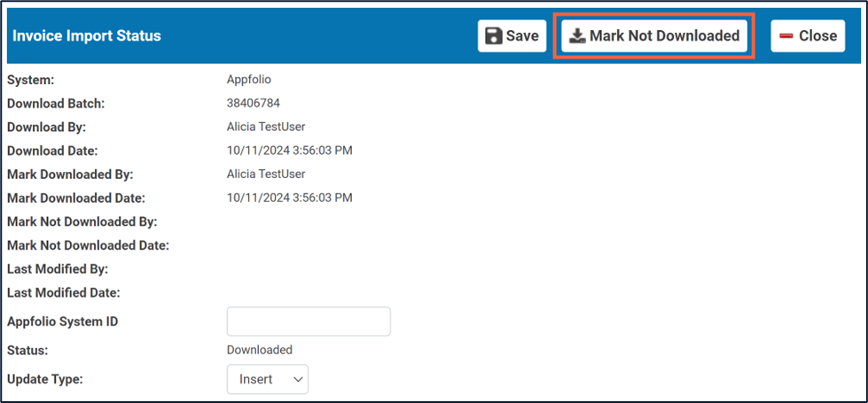Focus the Appfolio System ID input field
This screenshot has width=868, height=403.
[x=309, y=322]
